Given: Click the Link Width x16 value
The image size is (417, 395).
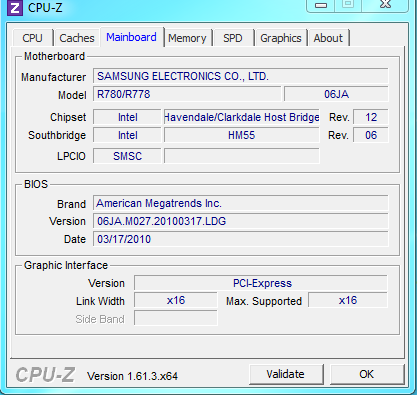Looking at the screenshot, I should point(176,300).
